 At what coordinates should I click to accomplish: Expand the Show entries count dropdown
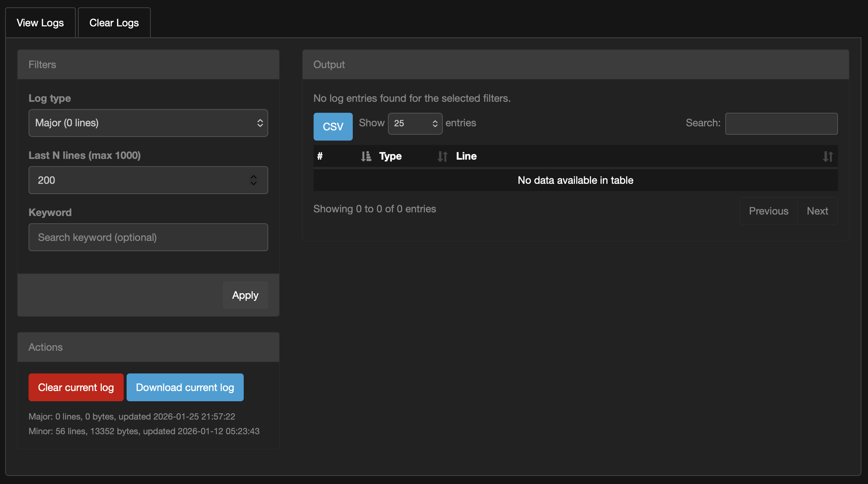415,123
